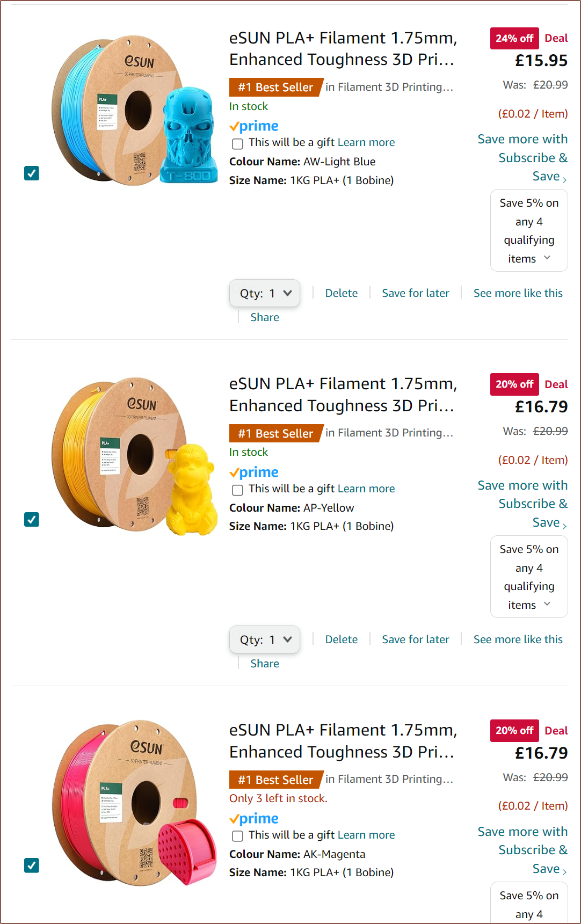Click the 24% off deal badge
The width and height of the screenshot is (581, 924).
pyautogui.click(x=514, y=39)
